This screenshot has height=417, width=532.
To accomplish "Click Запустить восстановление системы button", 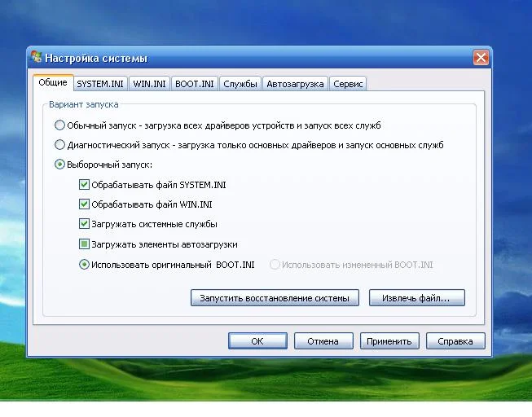I will pyautogui.click(x=275, y=298).
